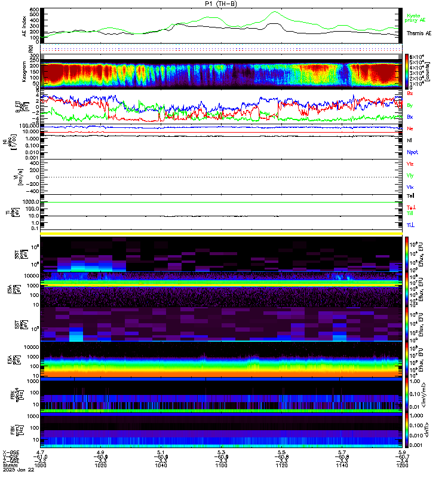Click the 6x10^4 label on the keogram color bar
448x478 pixels.
[416, 57]
